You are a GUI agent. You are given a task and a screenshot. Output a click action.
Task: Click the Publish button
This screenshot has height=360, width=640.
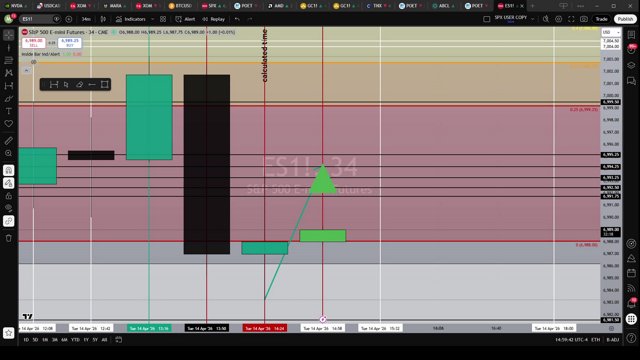625,19
